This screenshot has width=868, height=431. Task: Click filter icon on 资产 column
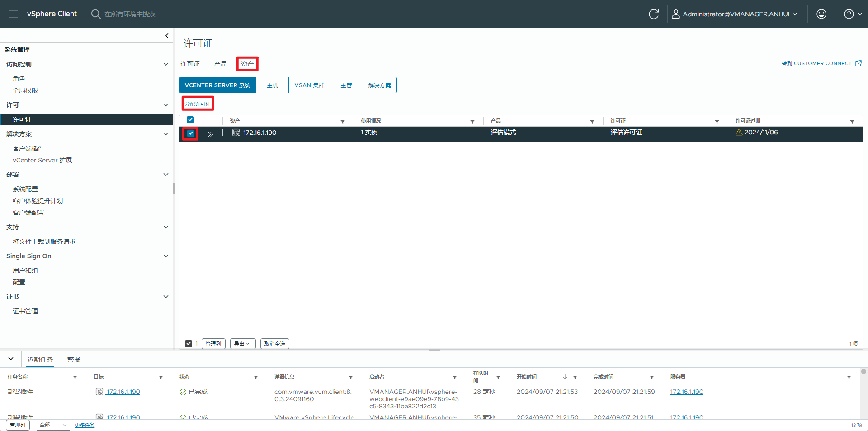point(343,122)
